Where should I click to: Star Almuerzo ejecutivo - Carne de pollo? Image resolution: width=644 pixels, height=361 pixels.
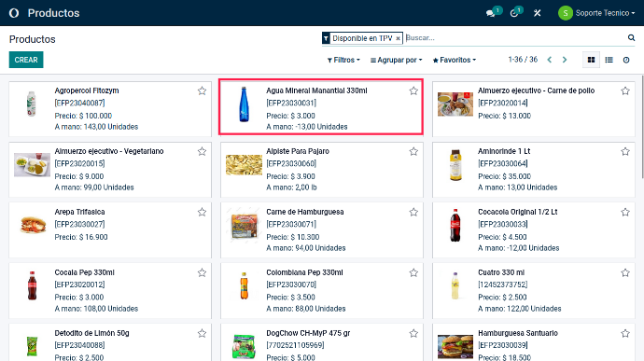(x=625, y=90)
